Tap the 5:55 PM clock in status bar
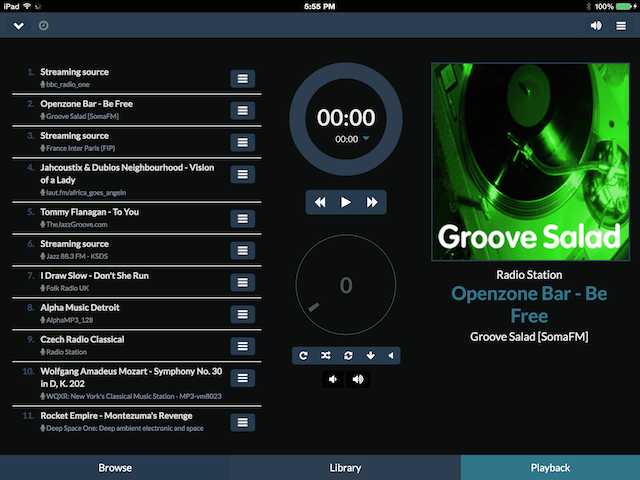The height and width of the screenshot is (480, 640). pos(320,6)
